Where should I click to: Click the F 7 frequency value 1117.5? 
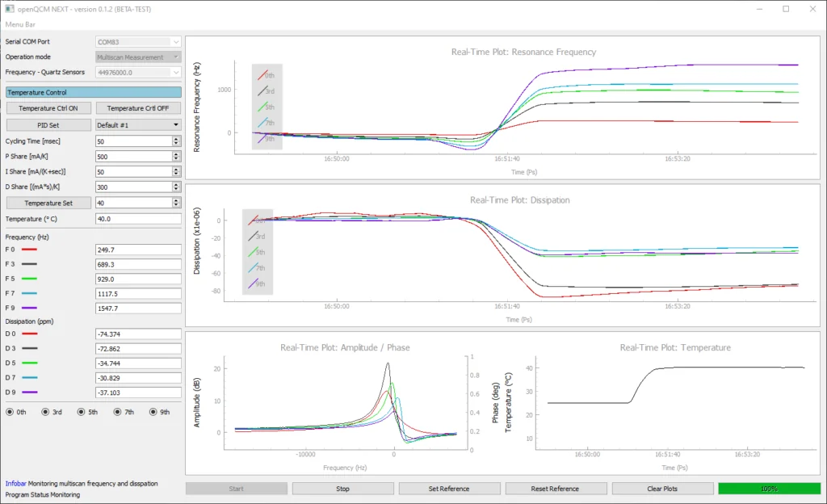pyautogui.click(x=138, y=294)
